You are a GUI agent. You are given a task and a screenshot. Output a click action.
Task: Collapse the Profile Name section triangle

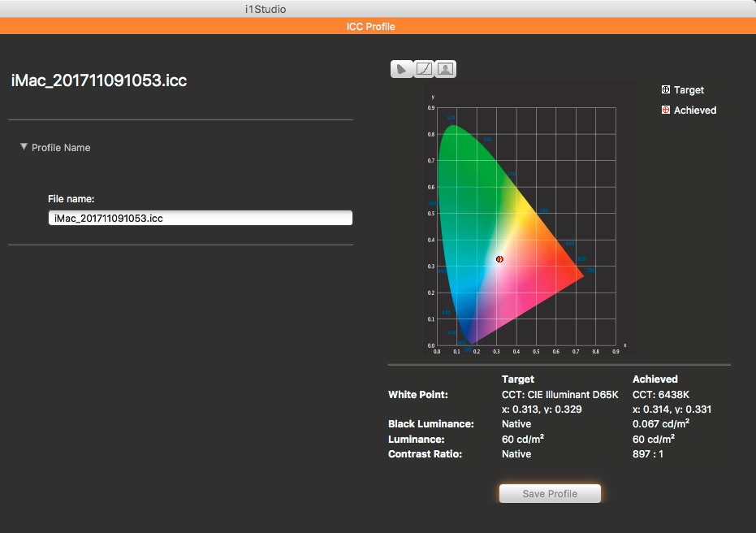click(x=24, y=147)
